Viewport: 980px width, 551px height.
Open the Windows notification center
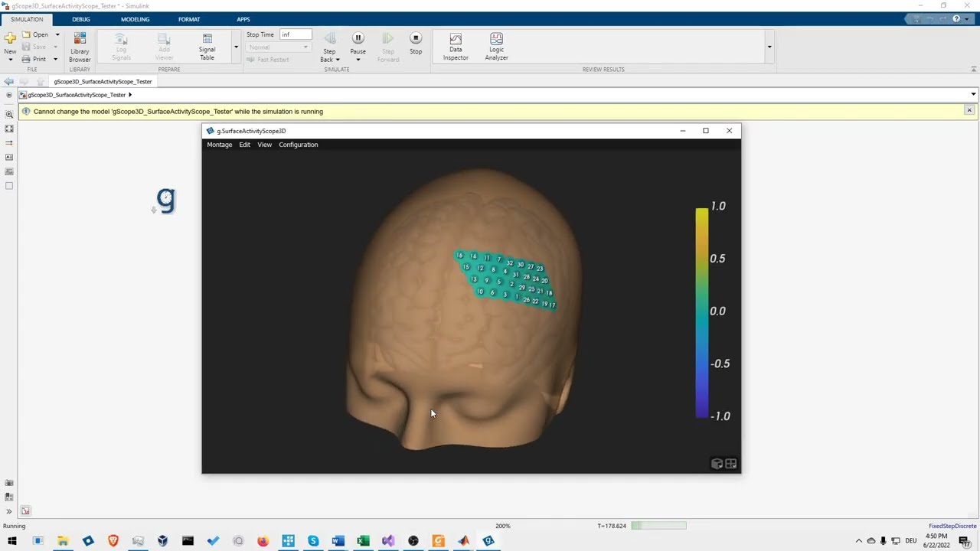(965, 541)
